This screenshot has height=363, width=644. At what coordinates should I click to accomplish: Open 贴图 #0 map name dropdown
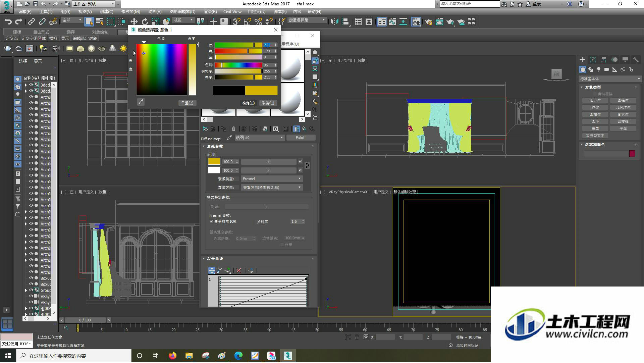click(x=259, y=138)
